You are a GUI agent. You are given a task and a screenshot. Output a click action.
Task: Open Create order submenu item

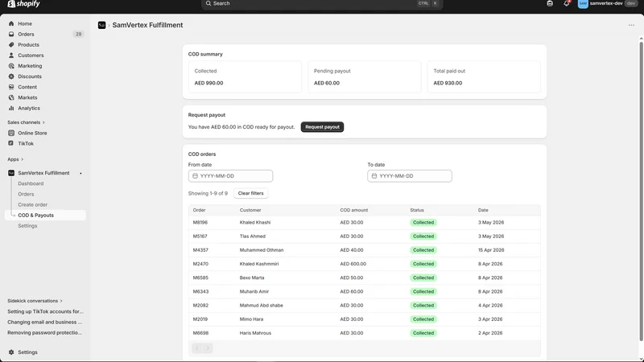(33, 205)
